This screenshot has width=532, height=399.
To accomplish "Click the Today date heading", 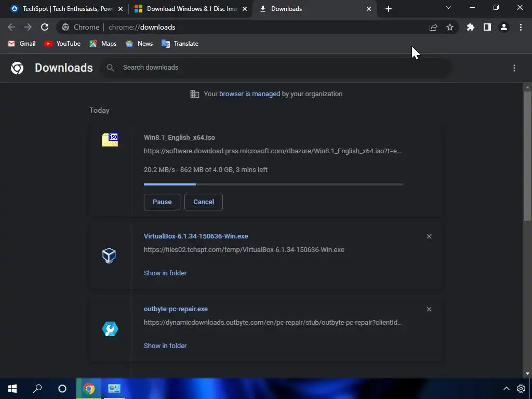I will coord(99,110).
